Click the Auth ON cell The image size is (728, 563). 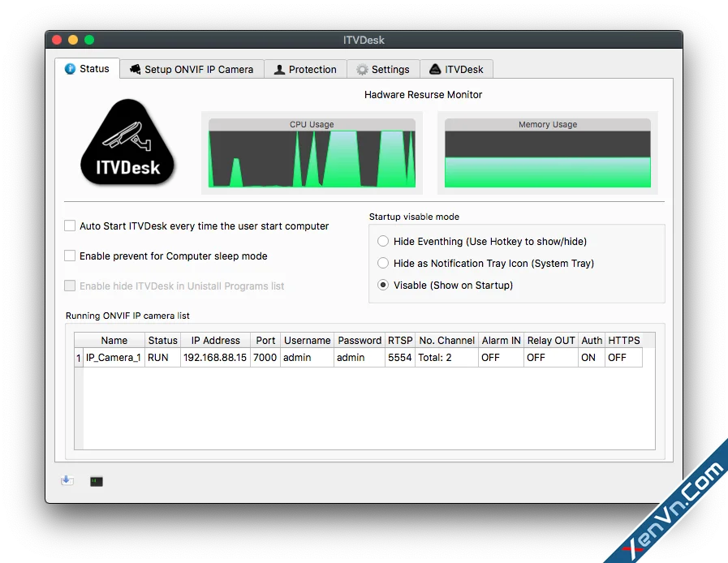tap(592, 358)
